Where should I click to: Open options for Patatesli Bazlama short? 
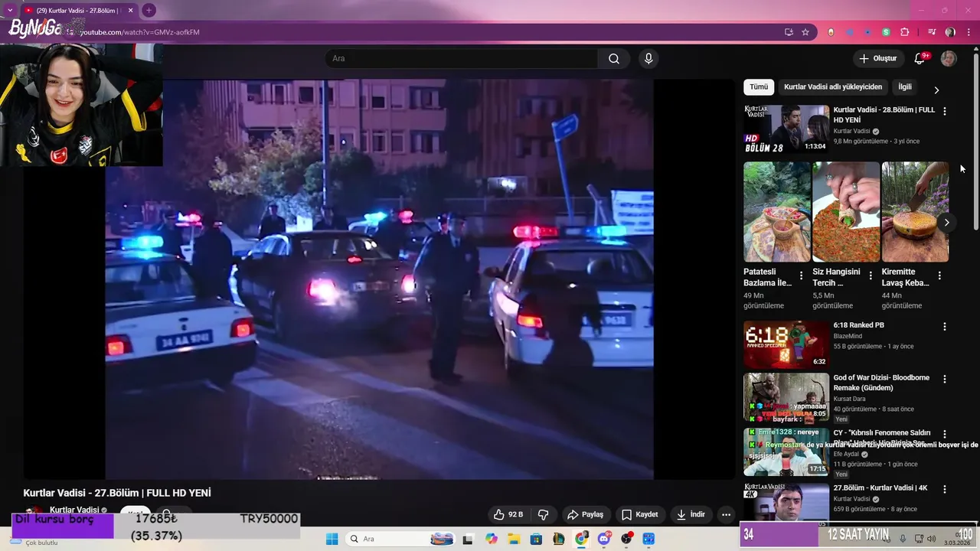[802, 275]
